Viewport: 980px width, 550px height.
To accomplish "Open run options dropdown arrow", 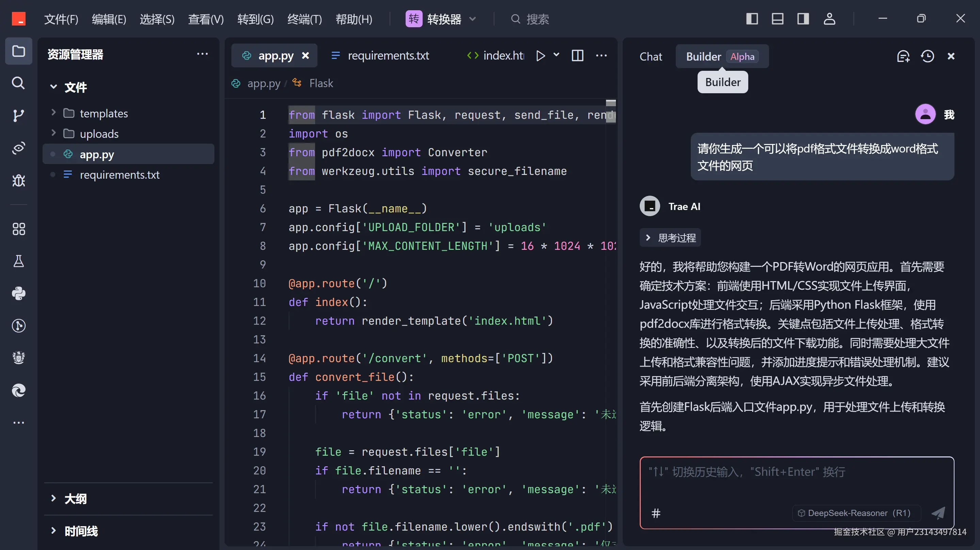I will click(556, 55).
